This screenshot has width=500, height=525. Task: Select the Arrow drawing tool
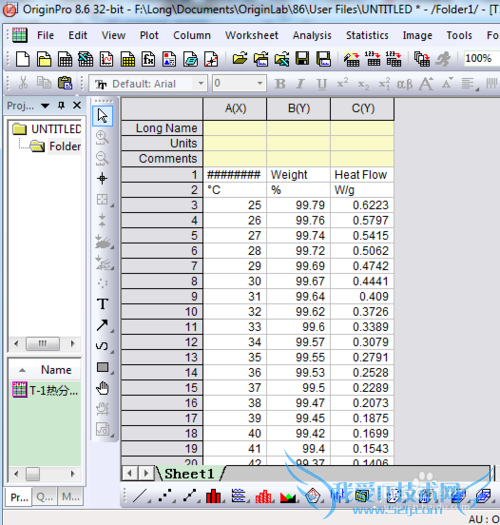coord(102,325)
